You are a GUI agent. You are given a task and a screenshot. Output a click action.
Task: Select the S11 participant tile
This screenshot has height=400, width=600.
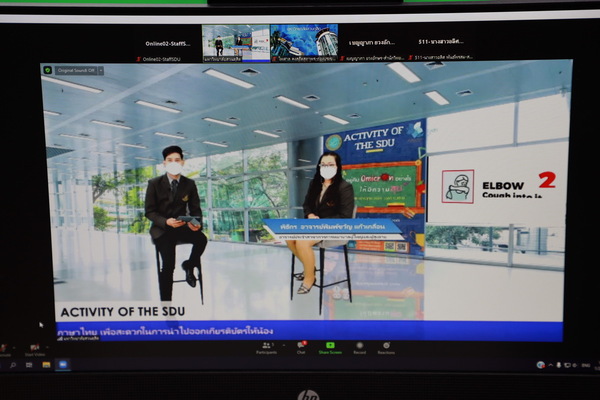pyautogui.click(x=440, y=43)
